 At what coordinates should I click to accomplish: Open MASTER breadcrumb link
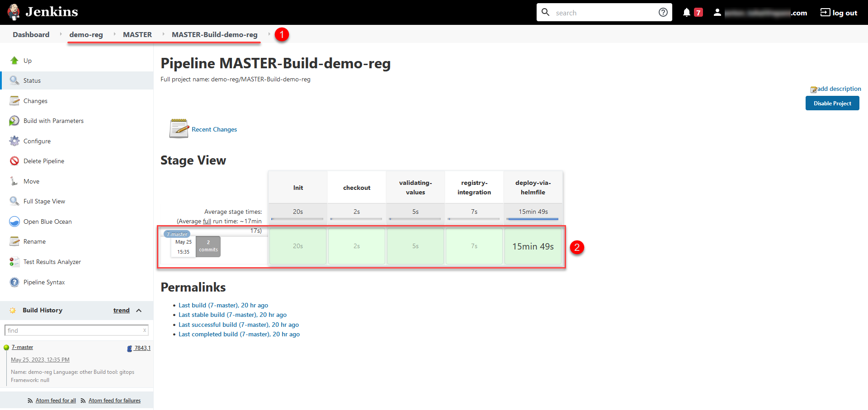pos(137,34)
